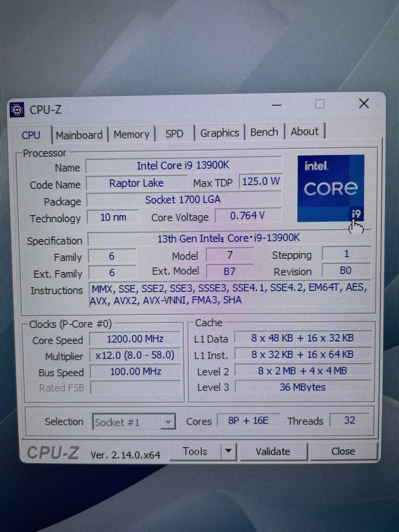Image resolution: width=399 pixels, height=532 pixels.
Task: Click the Close button
Action: 343,451
